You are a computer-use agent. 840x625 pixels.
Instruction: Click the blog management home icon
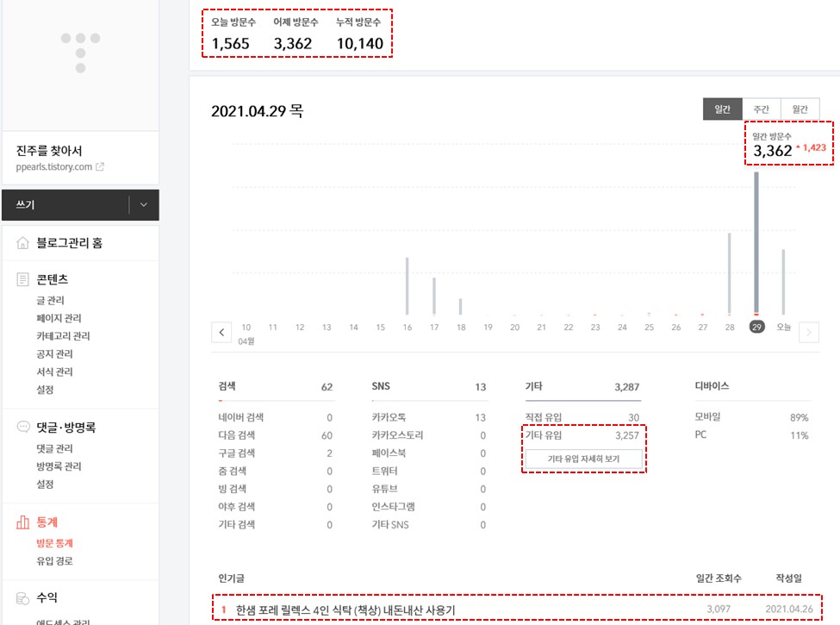point(22,243)
